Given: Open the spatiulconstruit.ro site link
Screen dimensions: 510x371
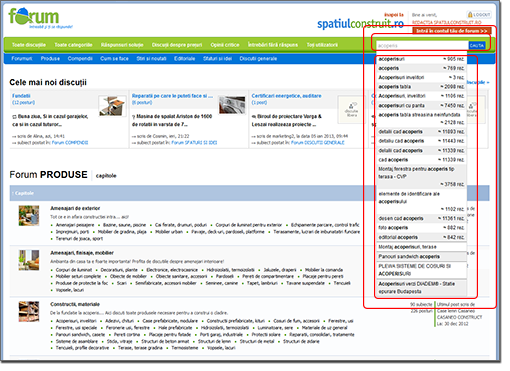Looking at the screenshot, I should (360, 24).
